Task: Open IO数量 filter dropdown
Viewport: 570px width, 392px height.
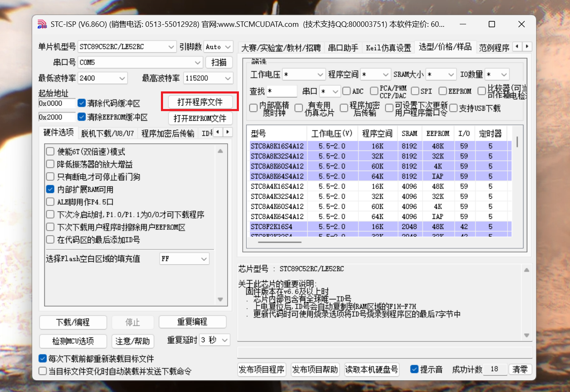Action: click(497, 74)
